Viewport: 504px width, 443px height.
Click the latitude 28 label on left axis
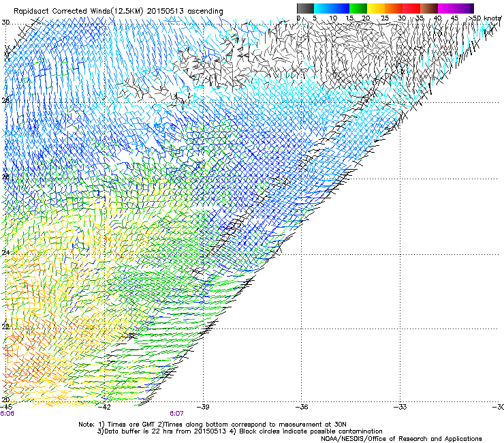[x=5, y=100]
